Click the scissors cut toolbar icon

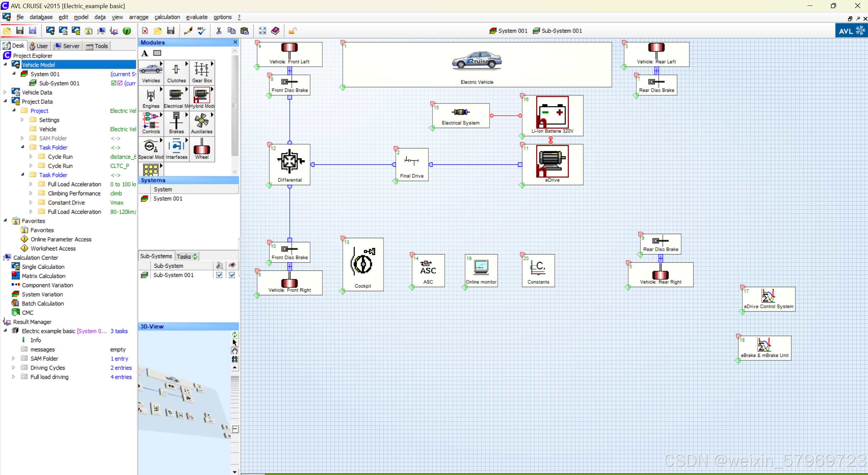(x=219, y=31)
